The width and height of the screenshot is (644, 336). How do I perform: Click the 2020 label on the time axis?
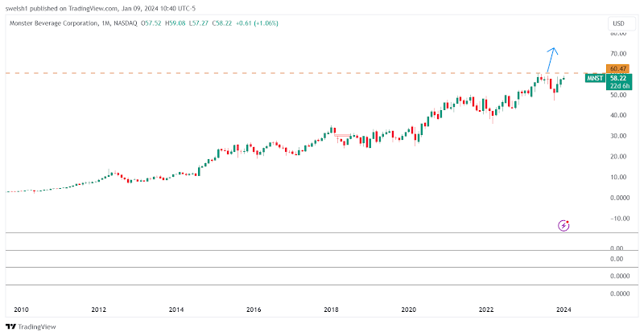[x=408, y=309]
